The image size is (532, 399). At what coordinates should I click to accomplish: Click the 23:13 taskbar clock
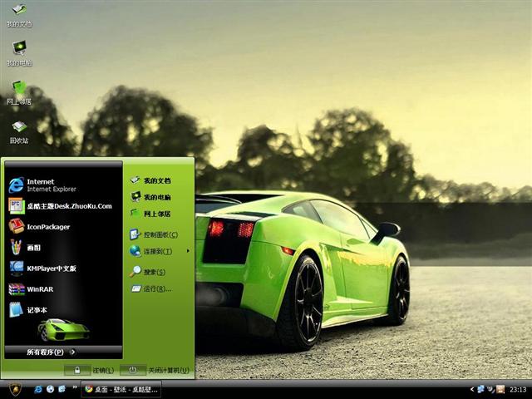[517, 390]
